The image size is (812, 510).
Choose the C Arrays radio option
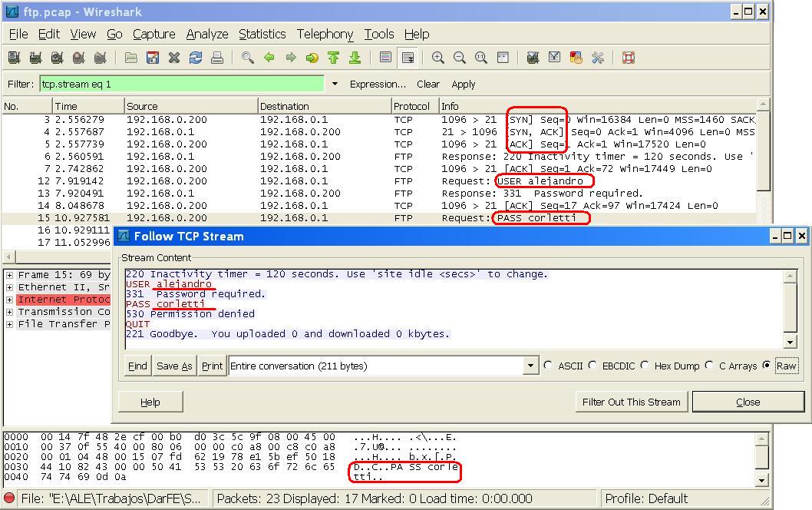tap(709, 366)
